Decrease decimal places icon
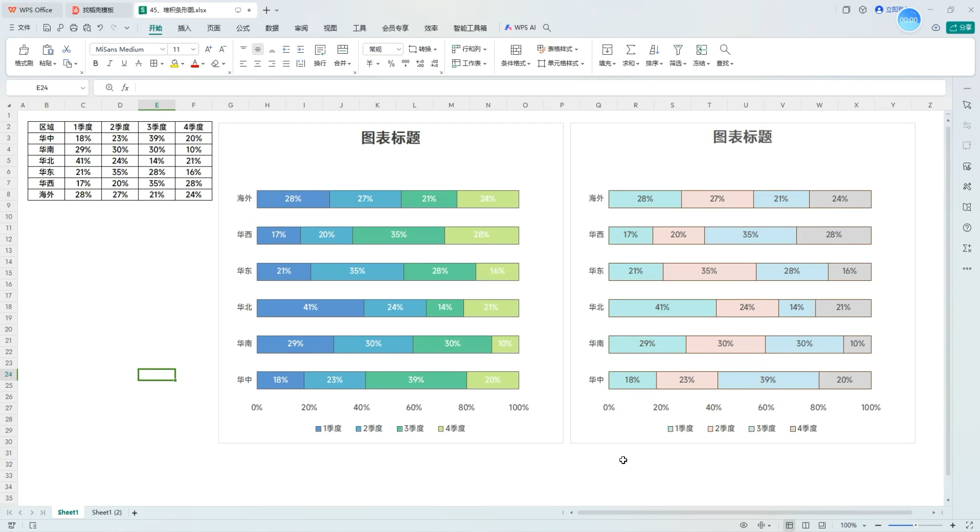 (434, 64)
